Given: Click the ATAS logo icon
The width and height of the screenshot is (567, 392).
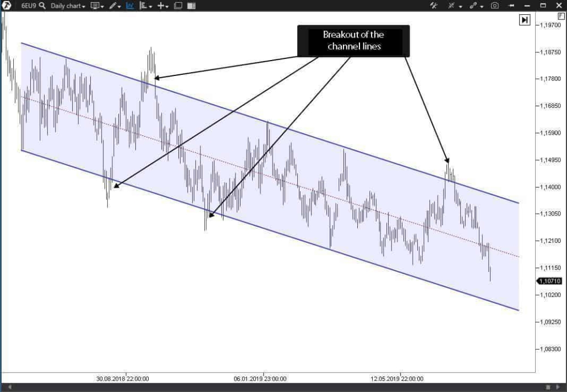Looking at the screenshot, I should coord(7,6).
